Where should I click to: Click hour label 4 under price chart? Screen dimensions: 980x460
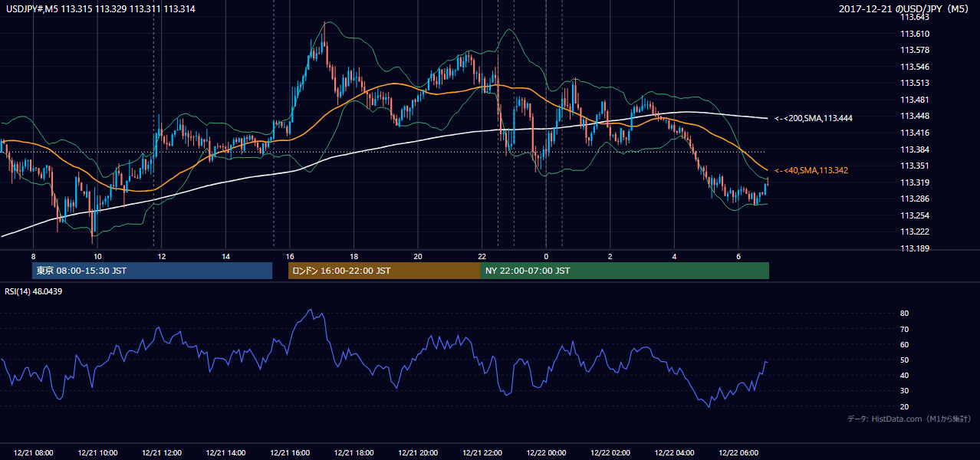[x=674, y=256]
